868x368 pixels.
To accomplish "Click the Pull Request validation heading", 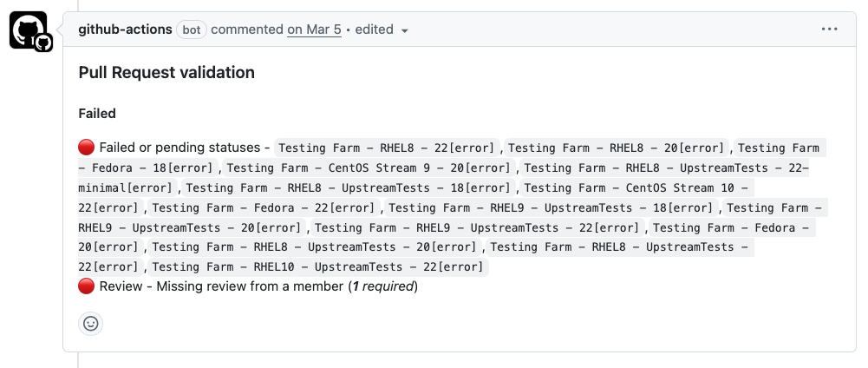I will [166, 73].
